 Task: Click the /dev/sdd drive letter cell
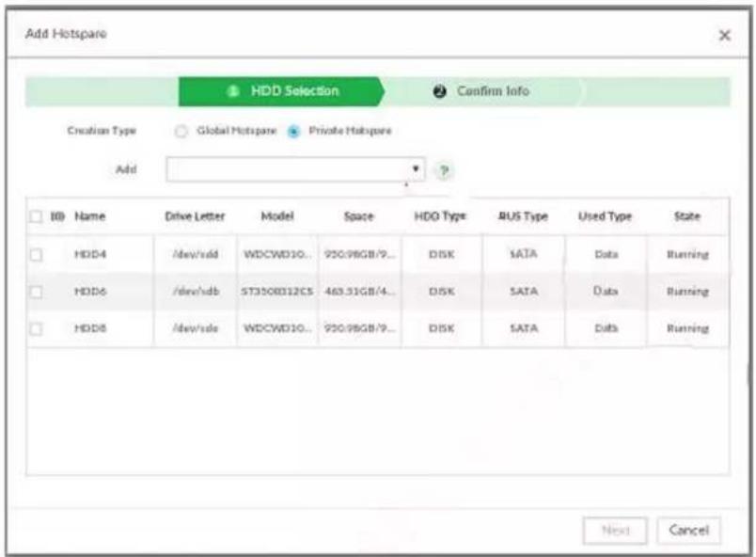pyautogui.click(x=196, y=254)
